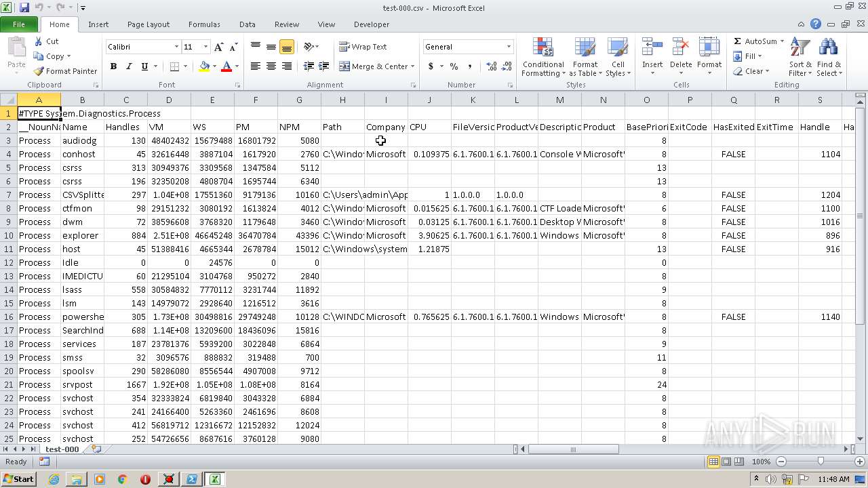Switch to Normal view in status bar
Viewport: 868px width, 488px height.
point(713,462)
